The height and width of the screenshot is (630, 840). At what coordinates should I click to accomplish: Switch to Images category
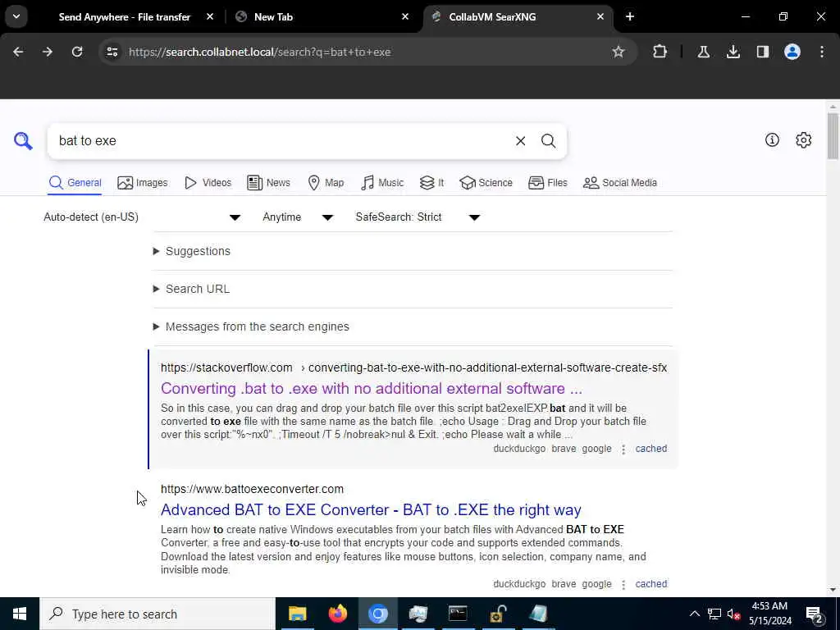pyautogui.click(x=143, y=183)
